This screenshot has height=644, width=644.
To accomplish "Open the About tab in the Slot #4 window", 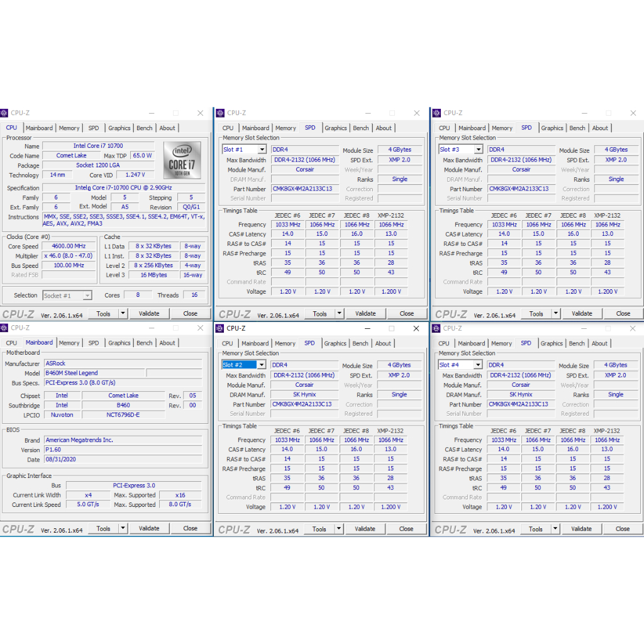I will click(x=599, y=343).
